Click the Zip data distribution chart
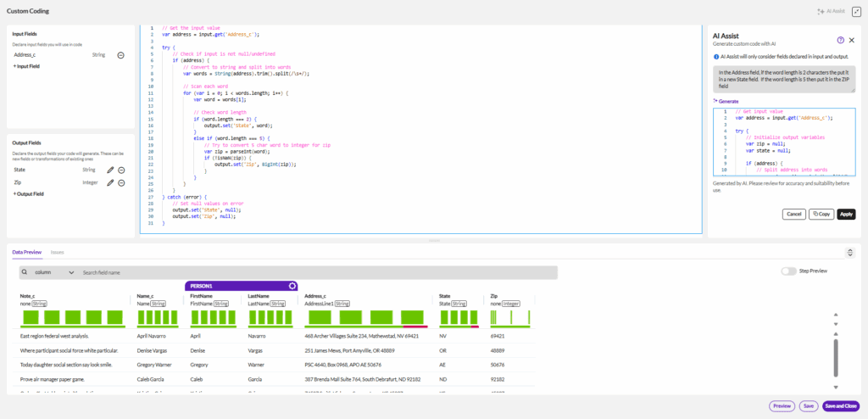Viewport: 868px width, 419px height. click(x=510, y=319)
